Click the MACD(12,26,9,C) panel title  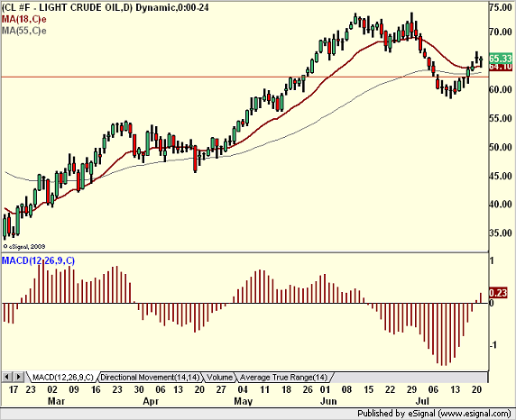(38, 260)
